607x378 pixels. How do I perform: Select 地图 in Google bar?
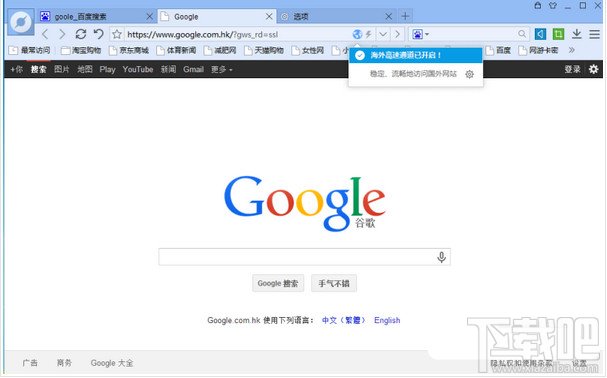84,69
